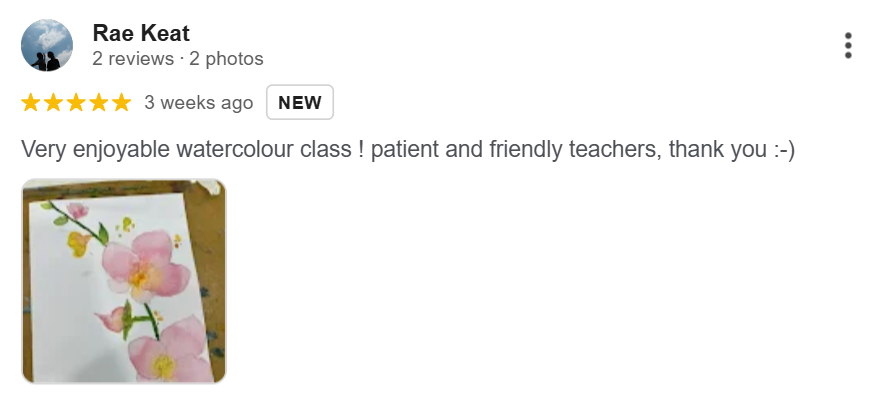Click Rae Keat's profile avatar
890x405 pixels.
pyautogui.click(x=46, y=46)
